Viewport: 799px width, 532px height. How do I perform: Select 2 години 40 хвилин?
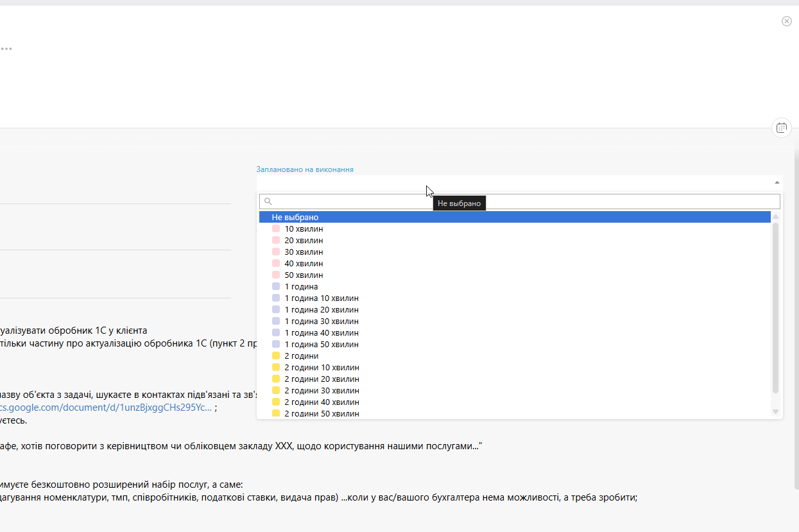(515, 402)
